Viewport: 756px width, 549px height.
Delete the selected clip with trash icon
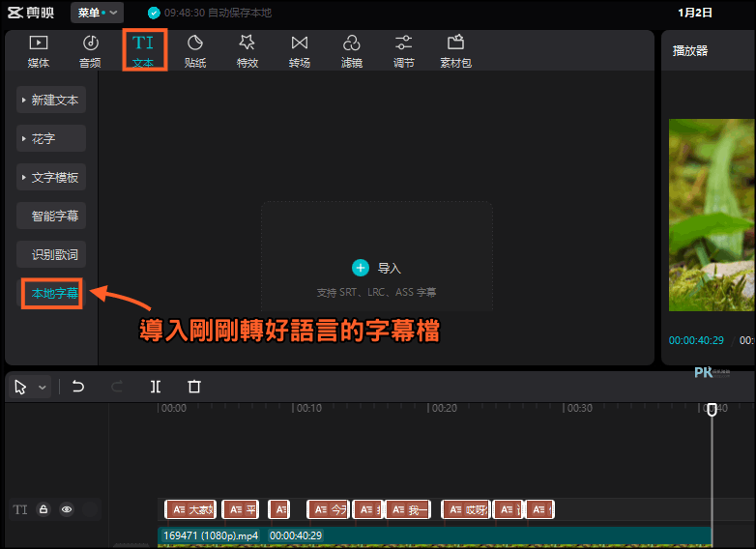click(194, 387)
